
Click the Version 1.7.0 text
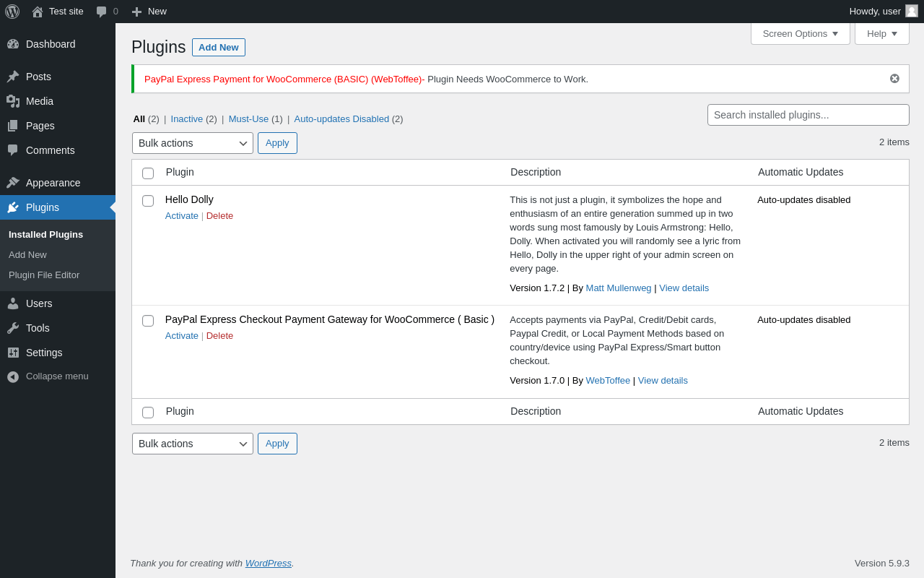(x=537, y=381)
